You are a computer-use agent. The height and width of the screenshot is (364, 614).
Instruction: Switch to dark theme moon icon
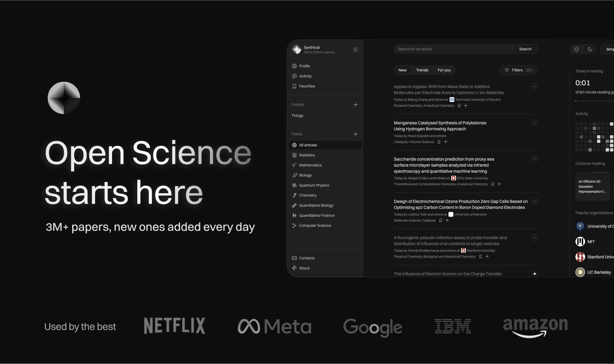590,49
